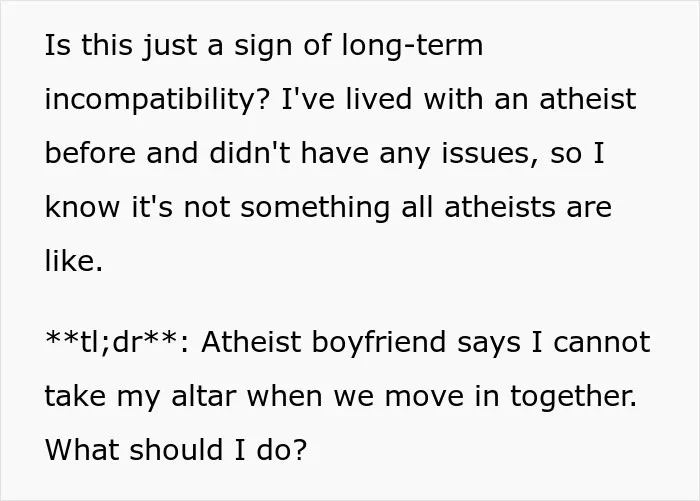The width and height of the screenshot is (700, 501).
Task: Click the word "before" starting the third line
Action: 90,152
